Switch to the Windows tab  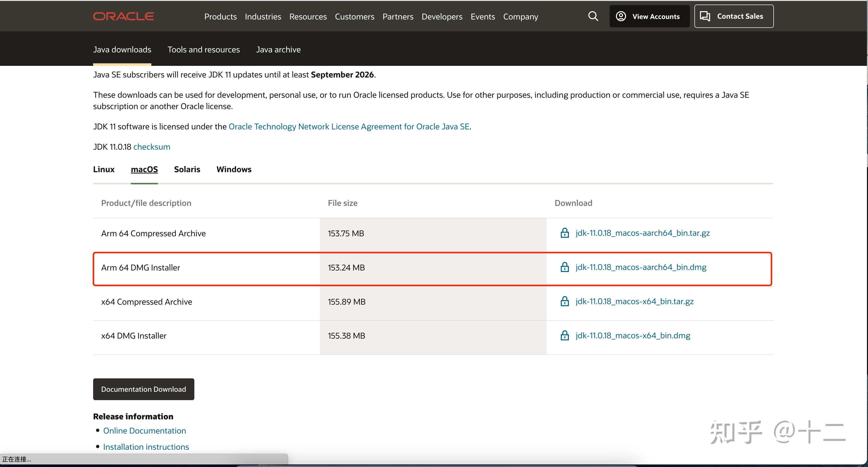[x=234, y=169]
